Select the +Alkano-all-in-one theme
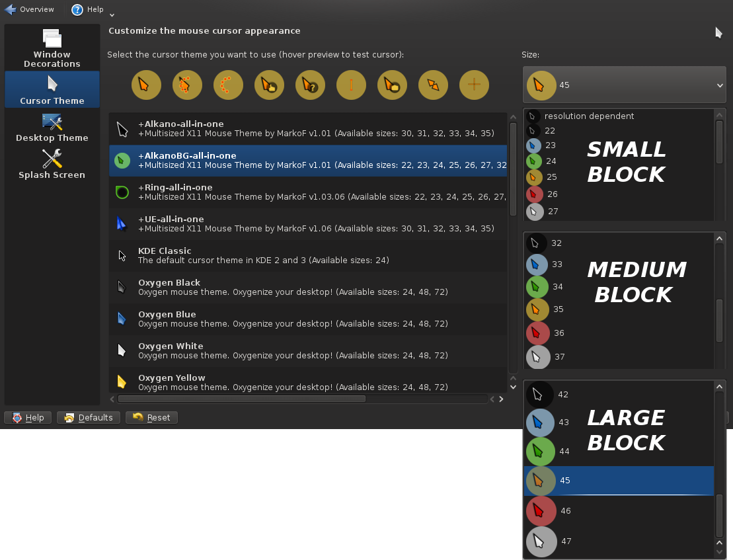This screenshot has width=733, height=560. click(308, 128)
